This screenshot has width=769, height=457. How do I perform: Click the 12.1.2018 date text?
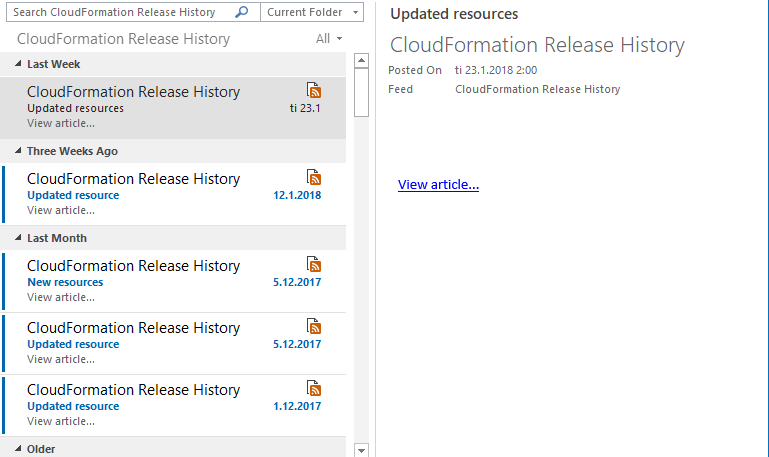point(297,195)
